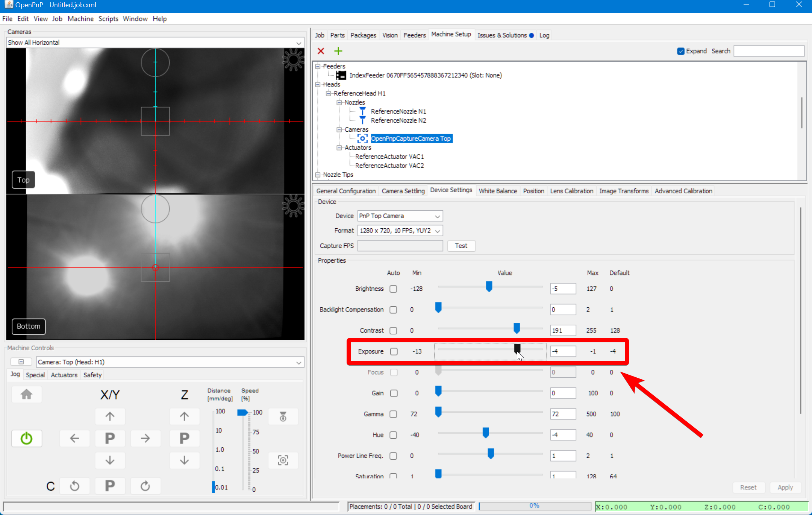Click the camera position crosshair icon
Image resolution: width=812 pixels, height=515 pixels.
283,460
